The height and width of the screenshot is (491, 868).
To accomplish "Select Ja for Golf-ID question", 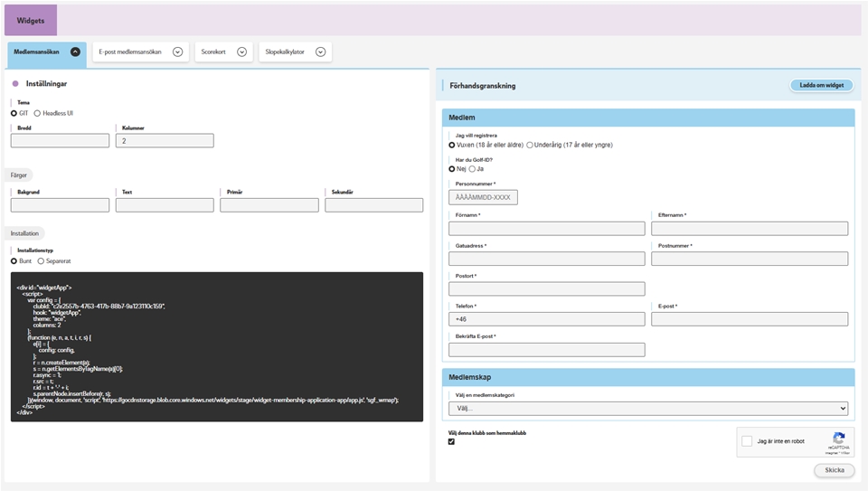I will (x=472, y=168).
